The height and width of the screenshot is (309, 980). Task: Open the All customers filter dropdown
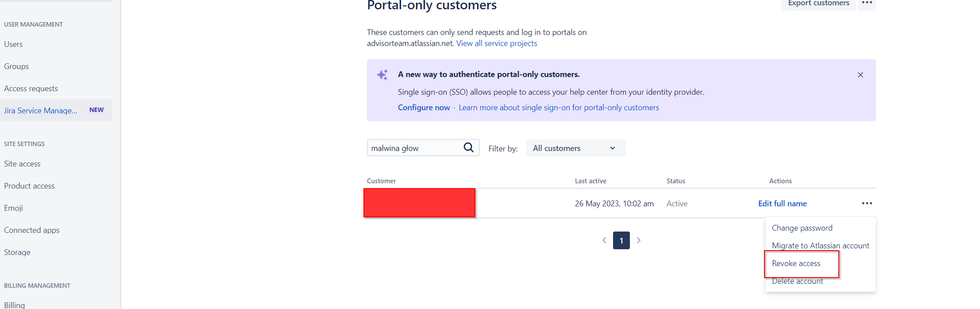[x=575, y=148]
